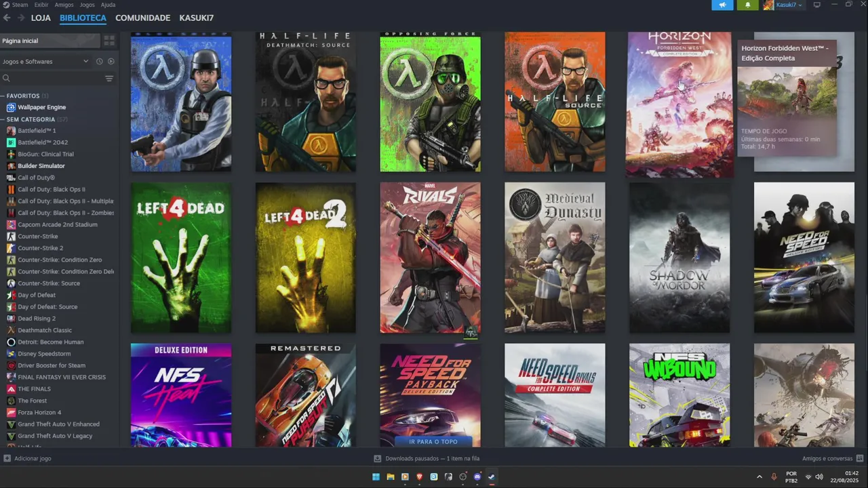Open Horizon Forbidden West cover art
This screenshot has height=488, width=868.
click(x=679, y=104)
